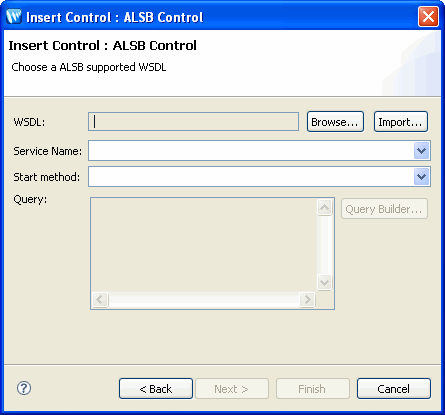Click the help question mark icon
Screen dimensions: 445x415
pos(24,388)
